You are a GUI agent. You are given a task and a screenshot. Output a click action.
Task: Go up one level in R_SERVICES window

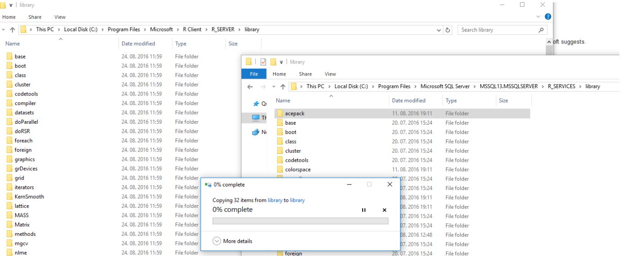[x=283, y=86]
